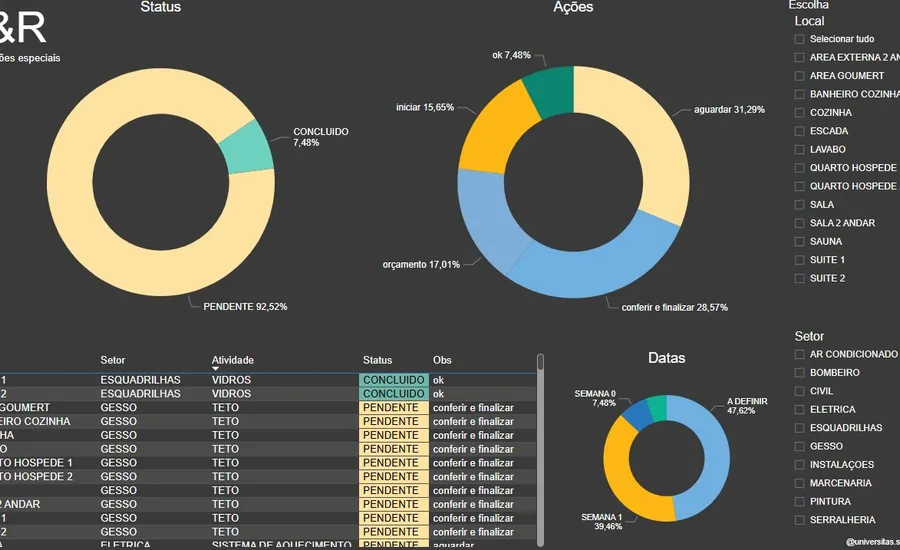Check the SALA 2 ANDAR checkbox

(x=799, y=223)
